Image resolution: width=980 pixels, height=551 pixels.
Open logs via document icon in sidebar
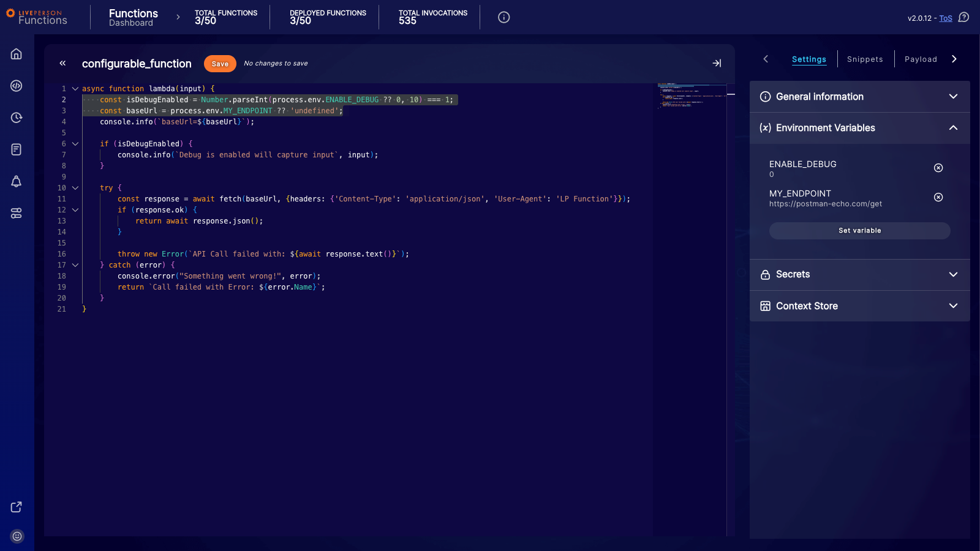16,149
